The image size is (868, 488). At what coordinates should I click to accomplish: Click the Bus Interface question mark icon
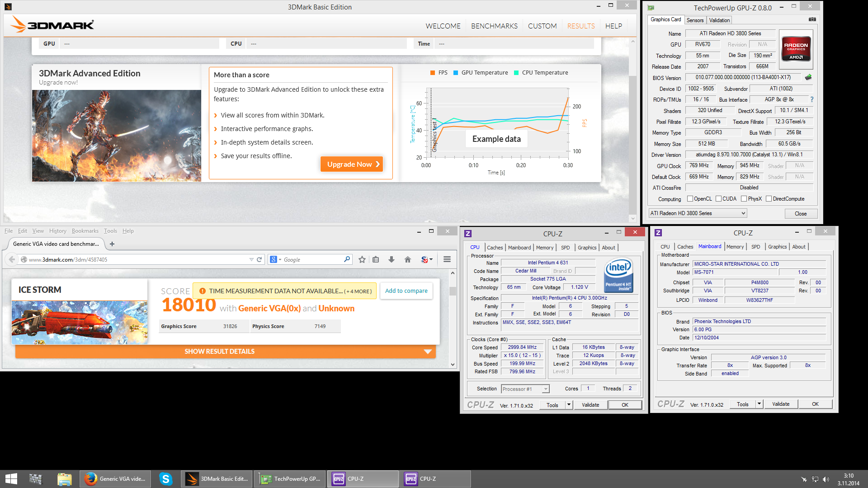812,99
